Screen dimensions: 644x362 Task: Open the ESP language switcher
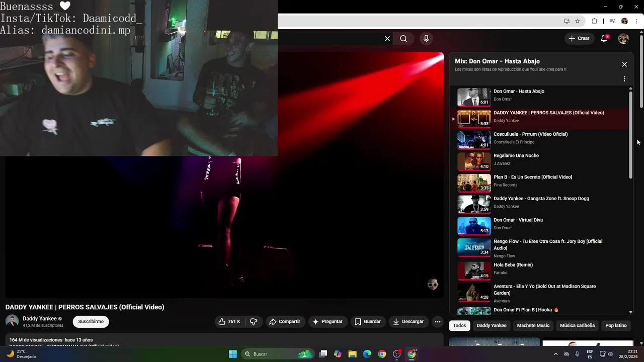[590, 354]
